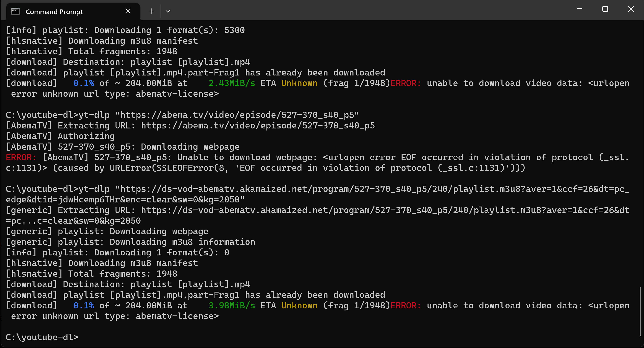Click the red ERROR label before [AbemaTV]
Image resolution: width=644 pixels, height=348 pixels.
coord(21,157)
